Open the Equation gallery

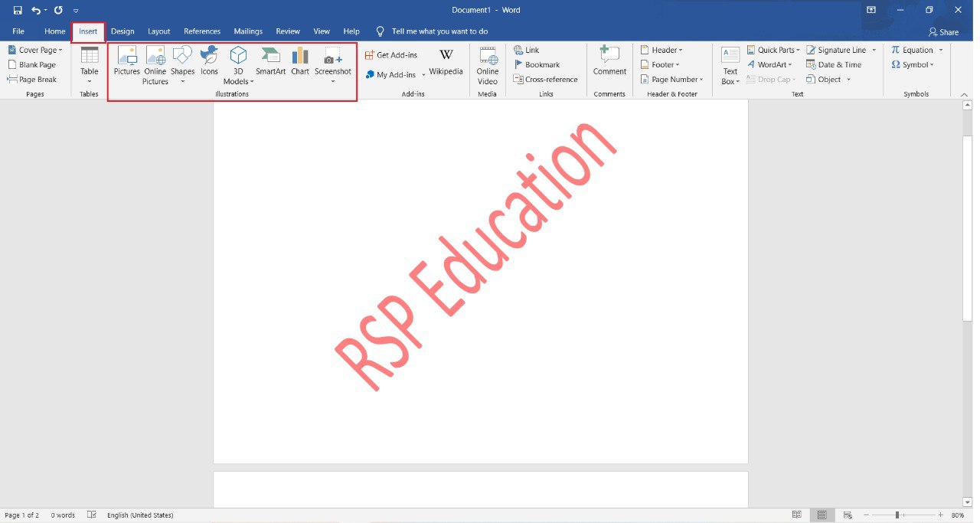(916, 51)
